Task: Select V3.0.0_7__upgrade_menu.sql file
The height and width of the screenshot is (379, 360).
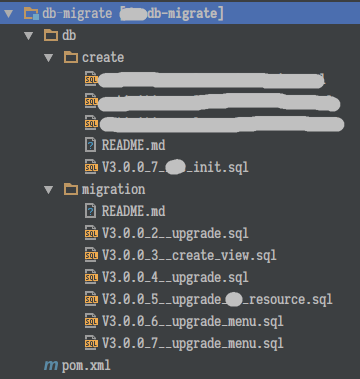Action: (x=193, y=343)
